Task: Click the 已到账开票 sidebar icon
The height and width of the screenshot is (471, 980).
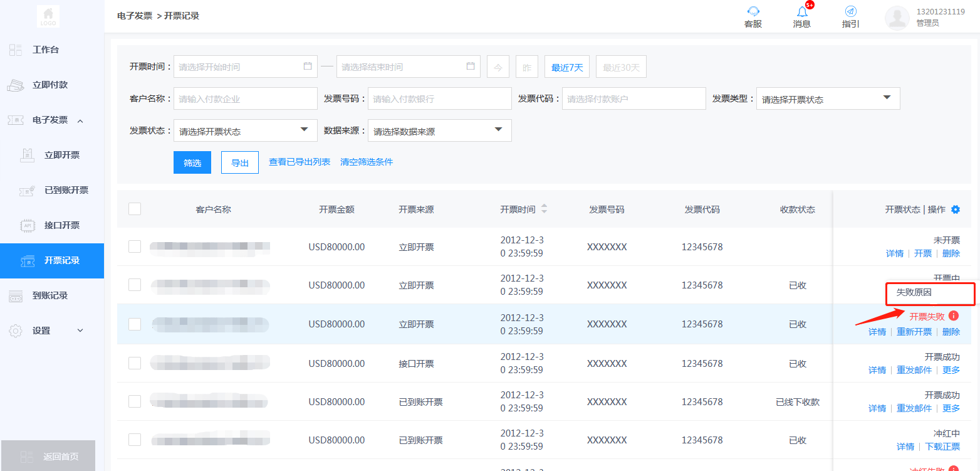Action: click(26, 190)
